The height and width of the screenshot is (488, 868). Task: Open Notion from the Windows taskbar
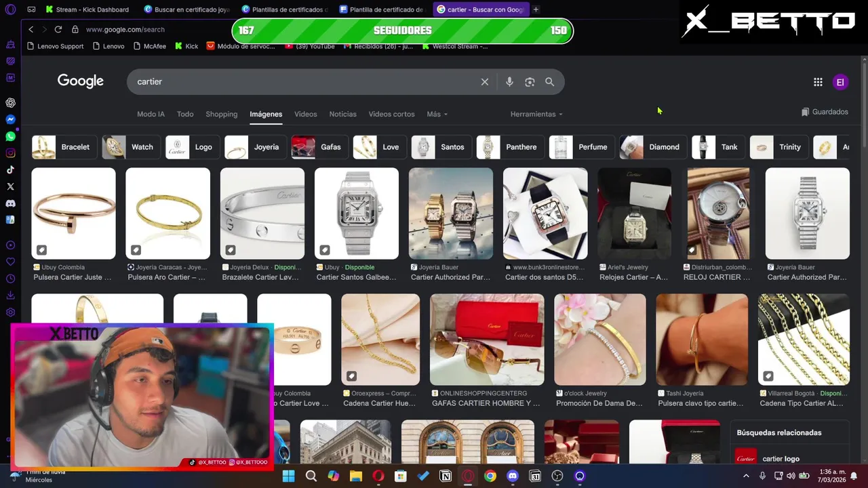tap(446, 476)
